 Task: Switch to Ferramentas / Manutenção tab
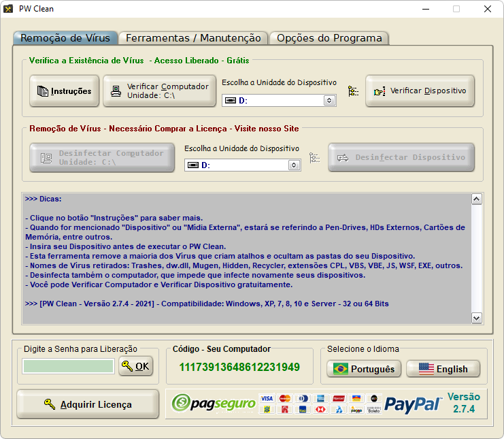[193, 38]
